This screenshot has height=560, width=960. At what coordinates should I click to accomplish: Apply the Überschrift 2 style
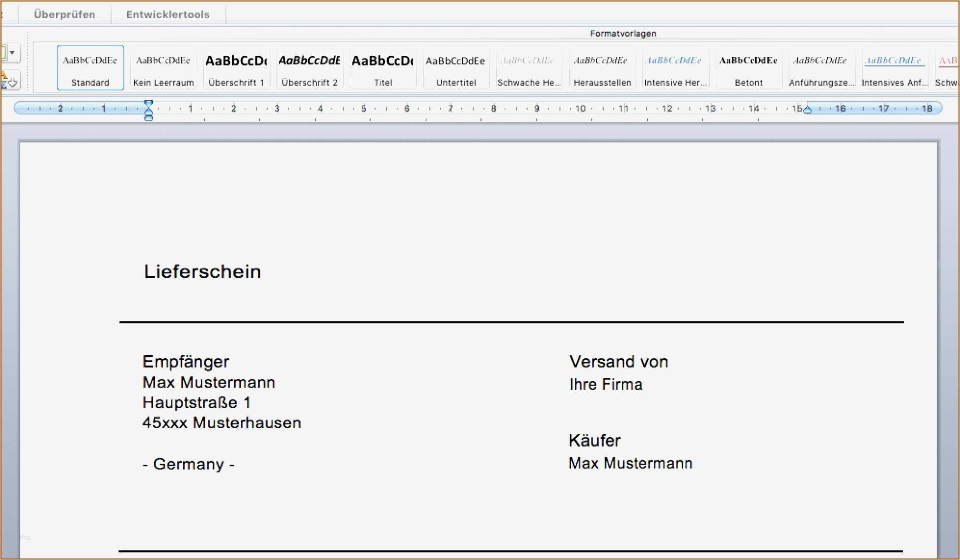[x=309, y=67]
